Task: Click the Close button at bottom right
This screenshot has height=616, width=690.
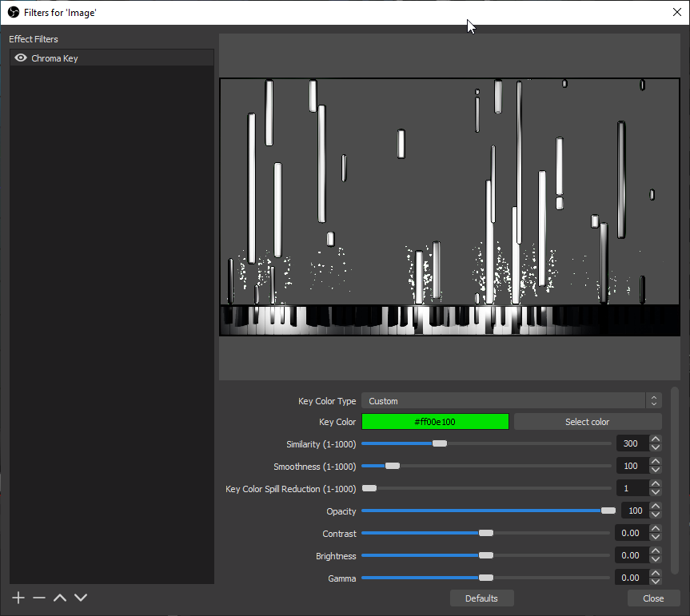Action: tap(653, 598)
